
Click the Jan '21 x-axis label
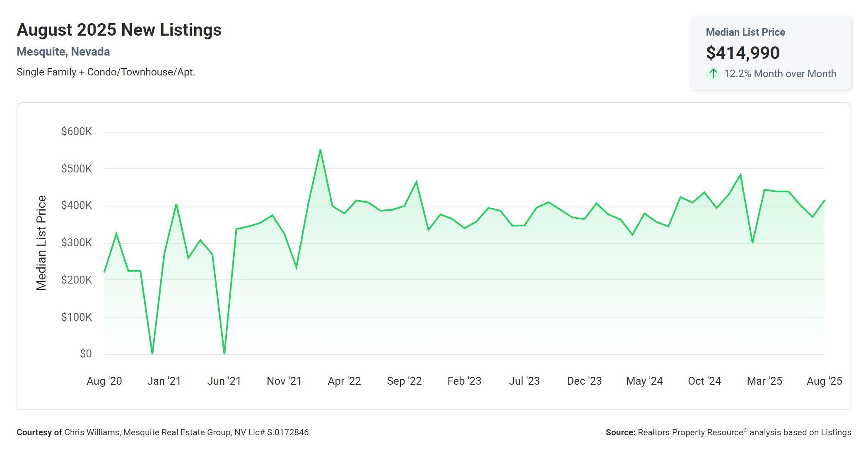[164, 381]
